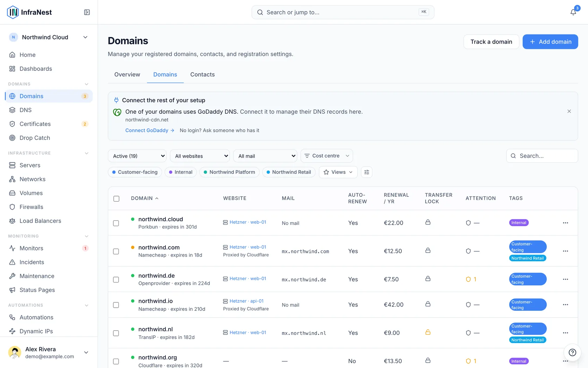Toggle the Customer-facing tag filter
Screen dimensions: 588x368
click(135, 172)
